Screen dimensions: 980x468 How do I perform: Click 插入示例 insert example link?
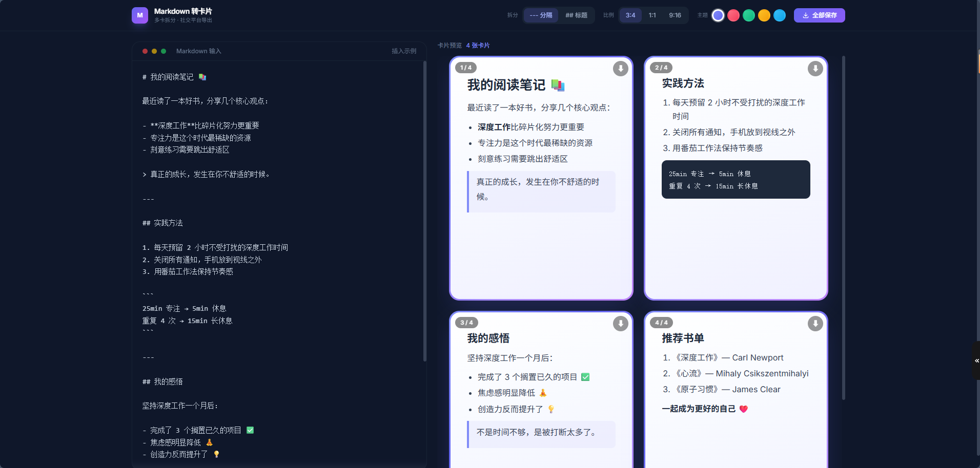tap(404, 51)
